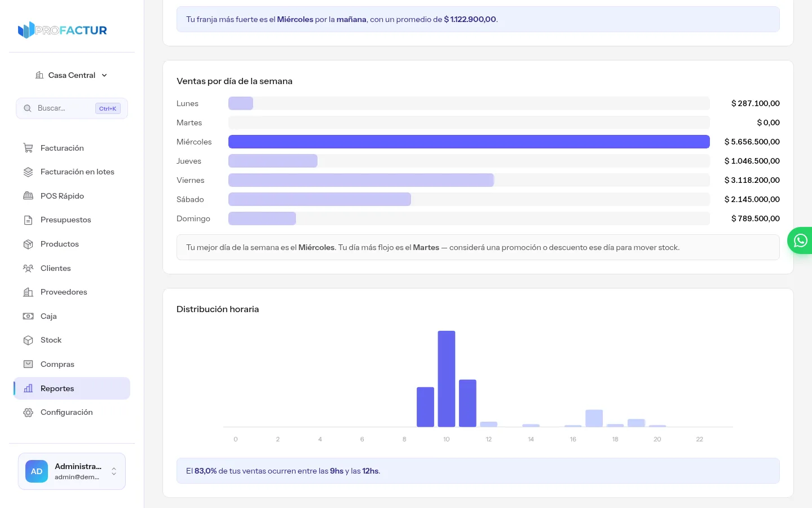The height and width of the screenshot is (508, 812).
Task: Click the $ 0,00 Martes amount
Action: [769, 122]
